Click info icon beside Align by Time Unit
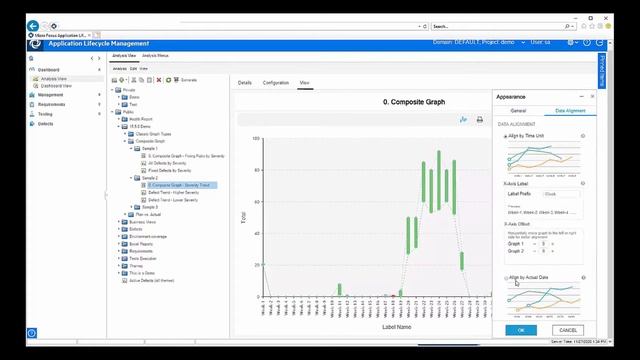Viewport: 640px width, 360px height. 583,136
